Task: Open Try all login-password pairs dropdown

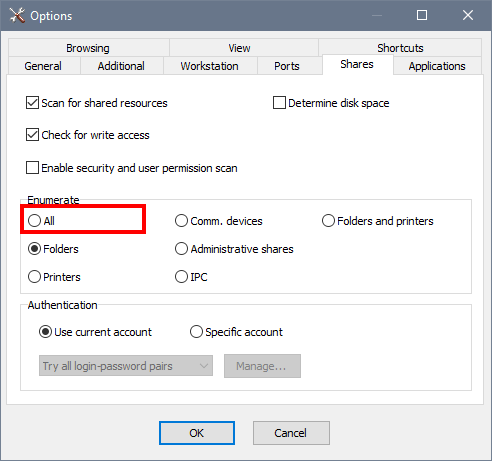Action: pos(126,366)
